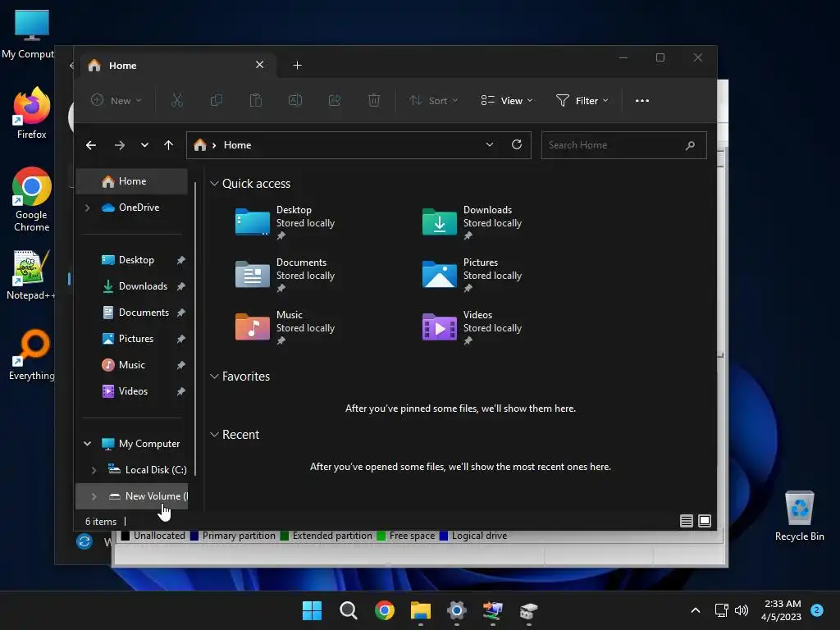
Task: Click navigation pane vertical scrollbar
Action: [195, 328]
